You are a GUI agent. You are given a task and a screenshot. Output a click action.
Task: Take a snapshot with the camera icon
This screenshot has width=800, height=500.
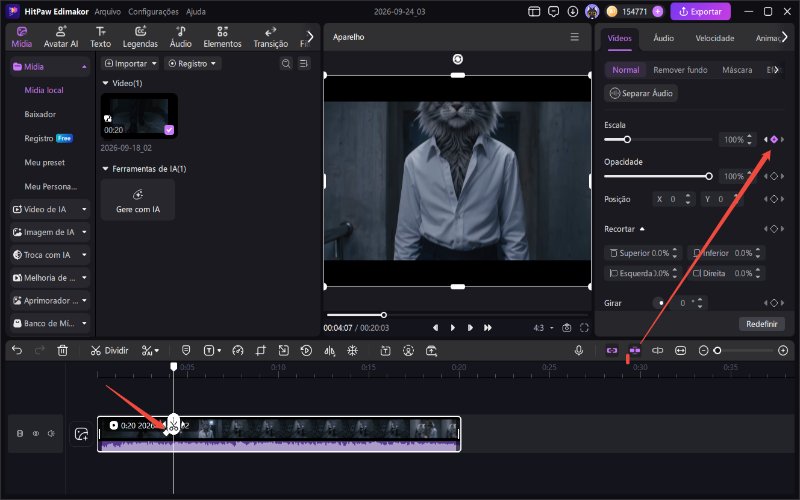566,328
